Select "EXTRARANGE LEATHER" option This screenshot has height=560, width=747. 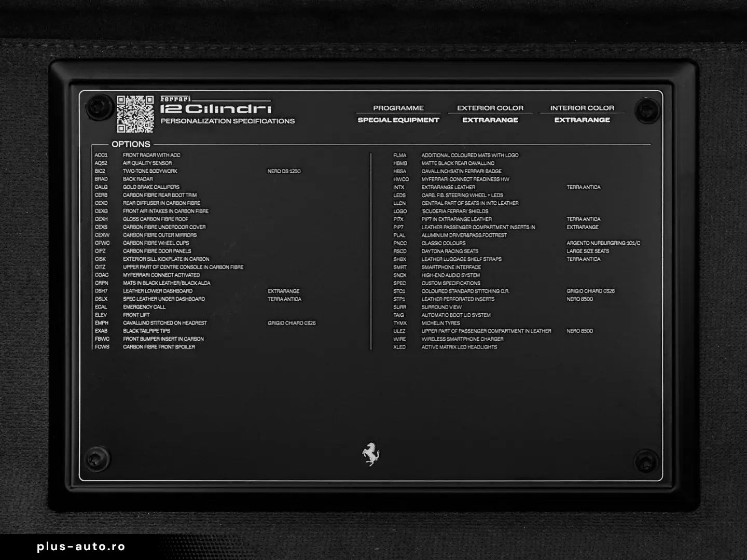(448, 187)
